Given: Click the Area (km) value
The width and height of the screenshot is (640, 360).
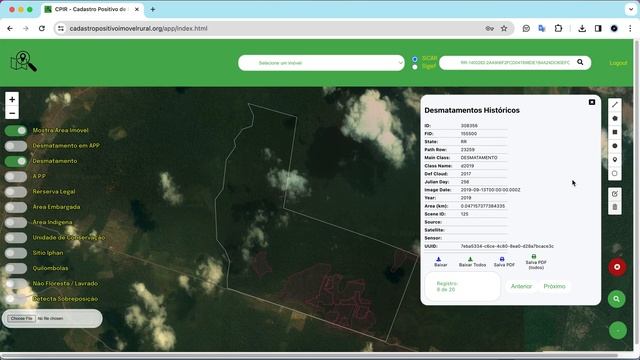Looking at the screenshot, I should click(482, 206).
